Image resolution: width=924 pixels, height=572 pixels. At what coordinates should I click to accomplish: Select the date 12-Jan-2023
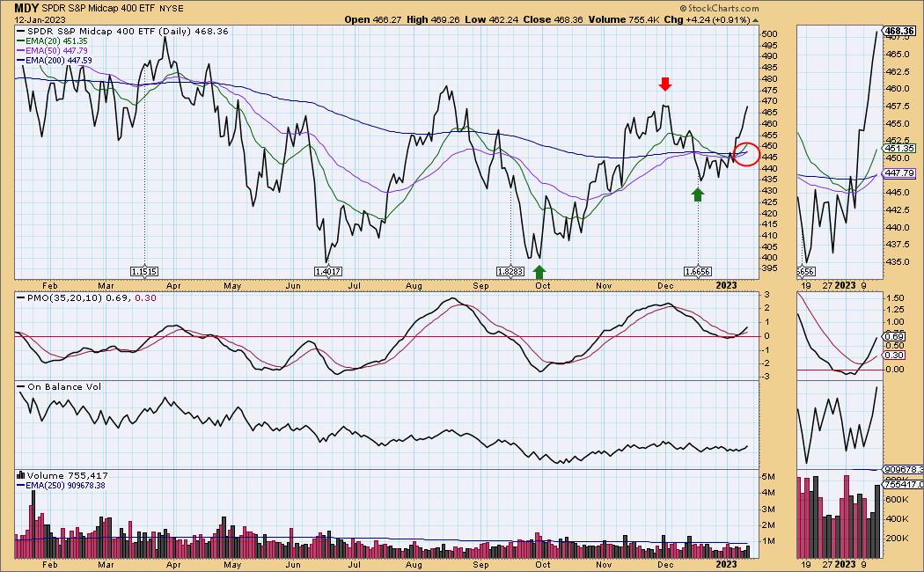40,19
